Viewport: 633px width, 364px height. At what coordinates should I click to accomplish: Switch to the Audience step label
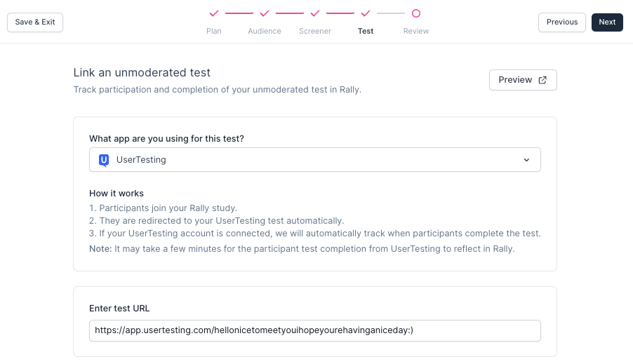click(x=265, y=31)
